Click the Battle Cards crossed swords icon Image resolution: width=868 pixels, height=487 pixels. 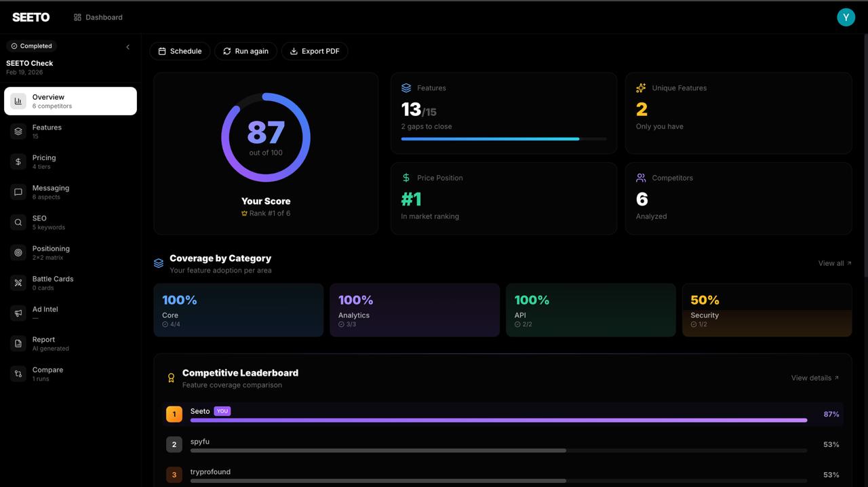[18, 283]
